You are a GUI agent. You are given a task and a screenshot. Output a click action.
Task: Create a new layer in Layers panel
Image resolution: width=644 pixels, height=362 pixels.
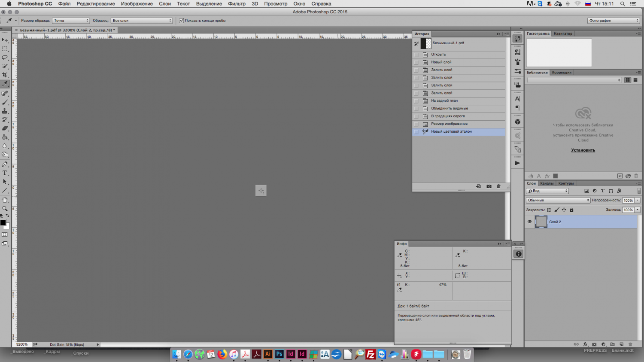click(621, 344)
